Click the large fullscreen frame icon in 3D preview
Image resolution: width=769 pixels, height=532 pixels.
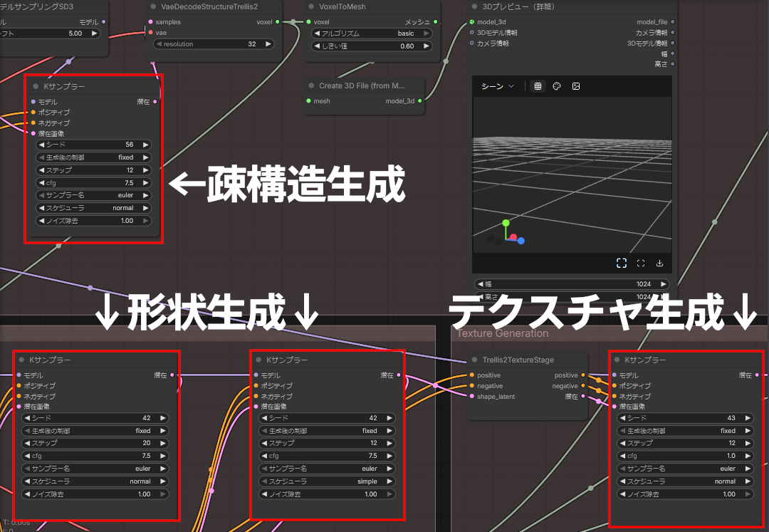click(x=622, y=264)
